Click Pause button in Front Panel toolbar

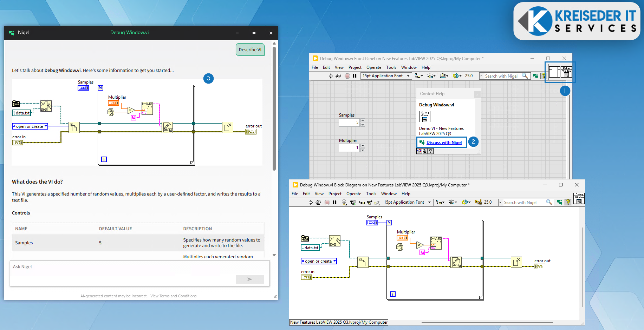355,76
